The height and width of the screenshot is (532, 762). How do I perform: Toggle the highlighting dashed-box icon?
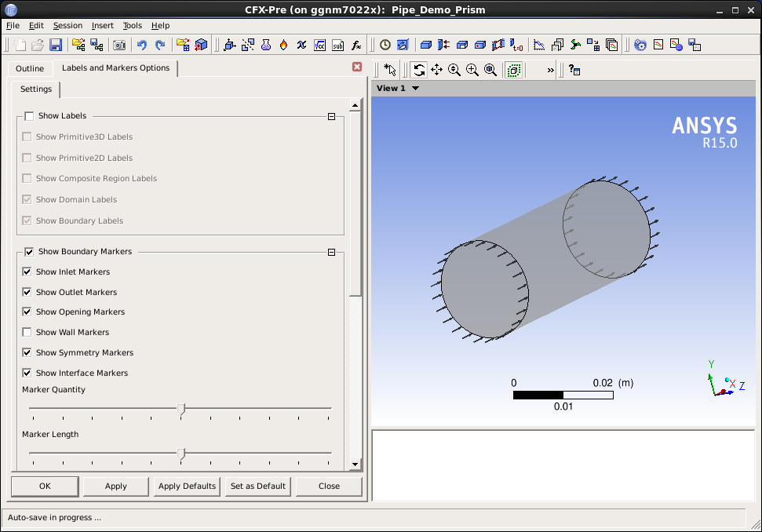(x=514, y=70)
